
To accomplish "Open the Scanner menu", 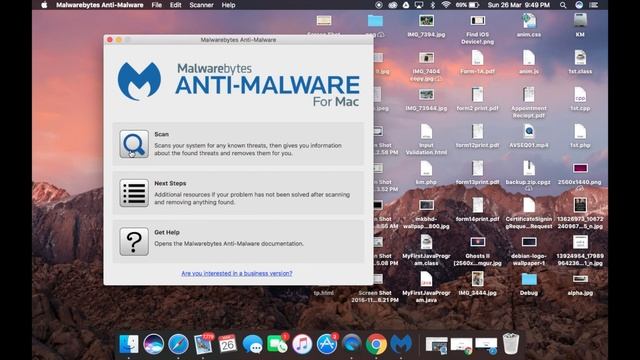I will [201, 5].
